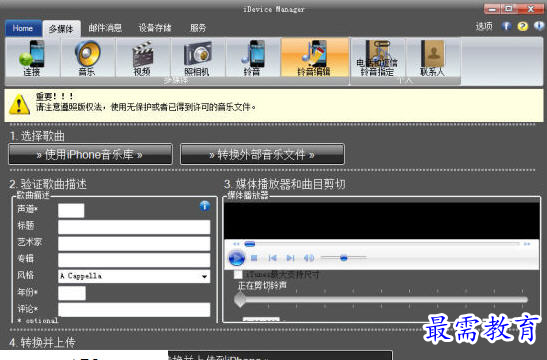The width and height of the screenshot is (547, 360).
Task: Skip to next track in media player
Action: click(290, 258)
